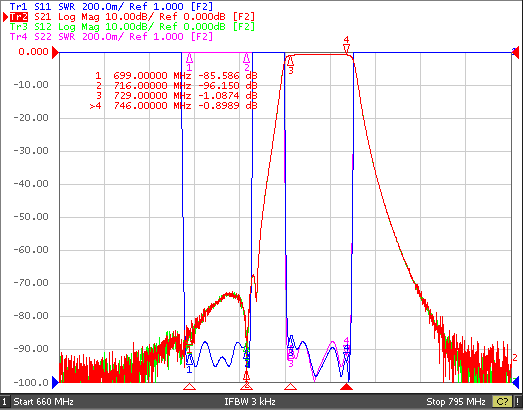Click the IFBW 3 kHz status entry
The image size is (523, 411).
tap(250, 401)
